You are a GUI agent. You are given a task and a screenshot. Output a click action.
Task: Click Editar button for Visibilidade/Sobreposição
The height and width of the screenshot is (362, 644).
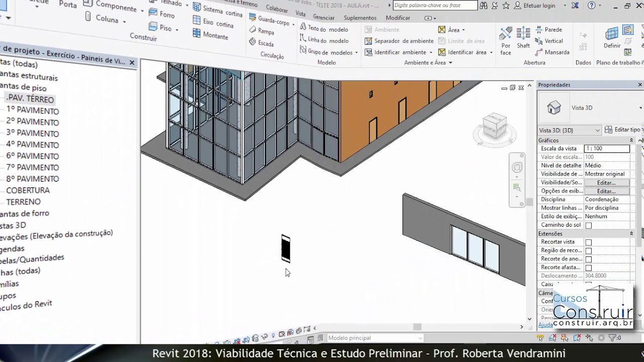tap(606, 183)
